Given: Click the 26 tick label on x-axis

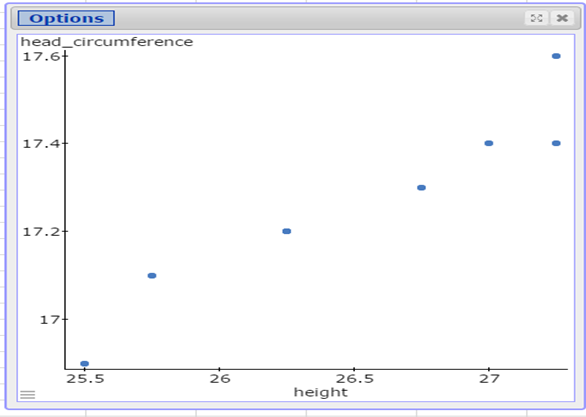Looking at the screenshot, I should pyautogui.click(x=220, y=379).
